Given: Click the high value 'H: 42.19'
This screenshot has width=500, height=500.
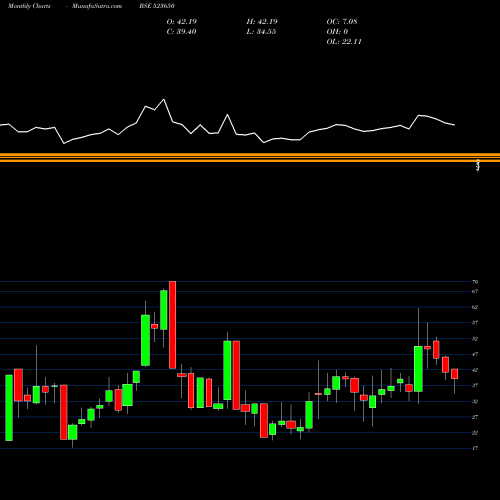Looking at the screenshot, I should coord(262,22).
